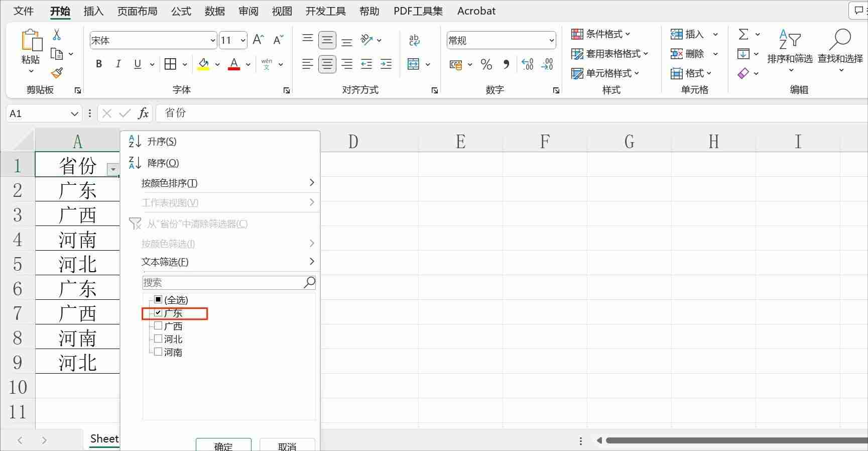Increase font size with larger A
The width and height of the screenshot is (868, 451).
coord(259,40)
